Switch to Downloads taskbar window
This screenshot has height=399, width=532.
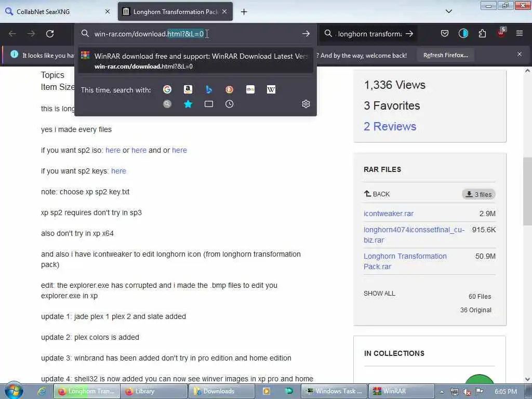[221, 391]
